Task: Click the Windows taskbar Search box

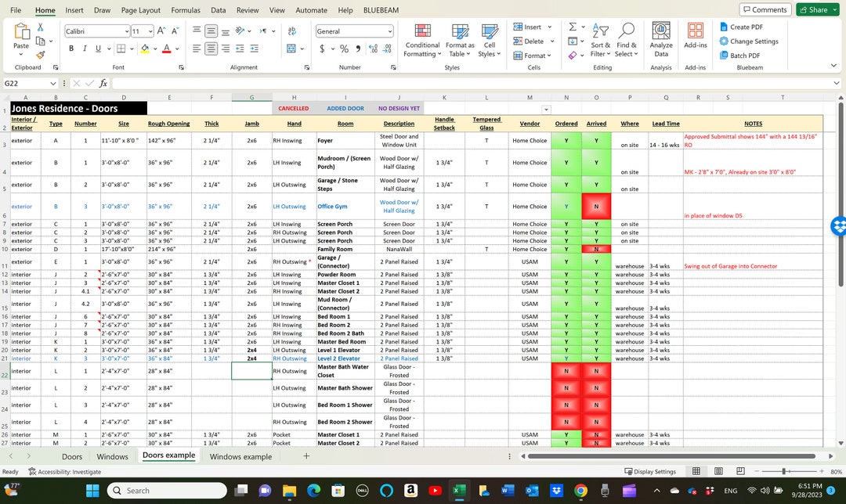Action: point(168,491)
